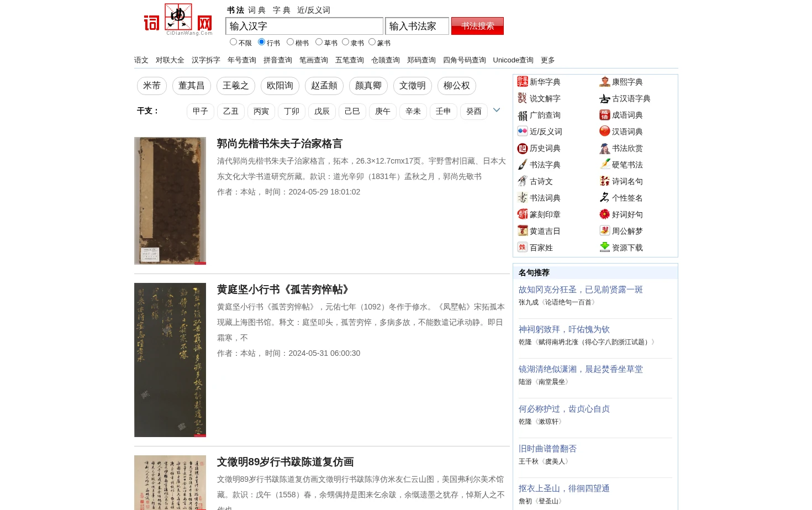This screenshot has width=812, height=510.
Task: Select the 不限 radio button
Action: (233, 42)
